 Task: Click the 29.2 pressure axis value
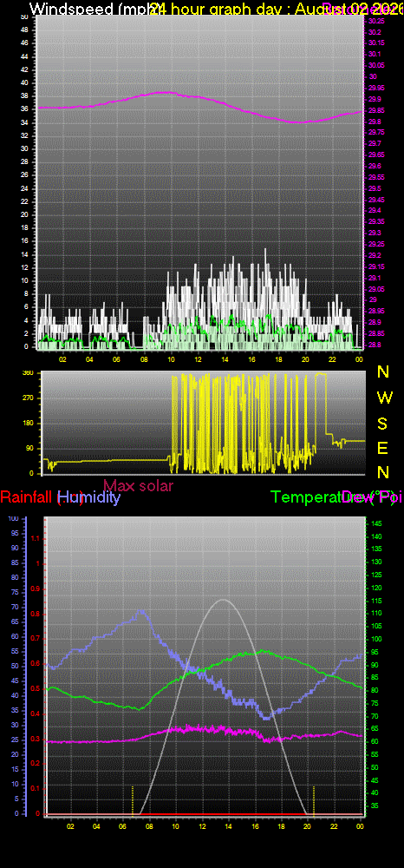[x=375, y=255]
